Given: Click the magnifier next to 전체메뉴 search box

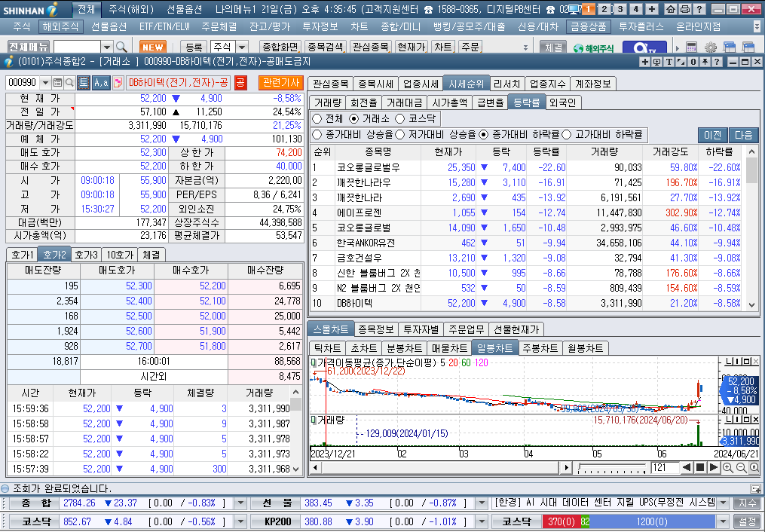Looking at the screenshot, I should point(121,47).
